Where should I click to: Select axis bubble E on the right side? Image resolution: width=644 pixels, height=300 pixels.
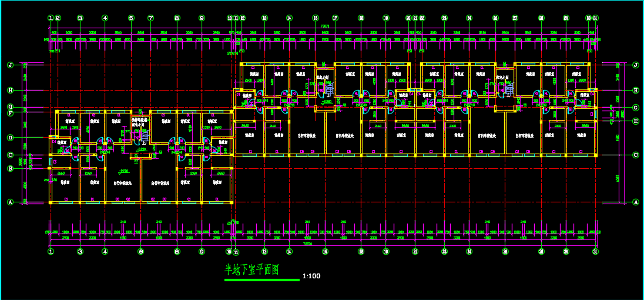tap(635, 121)
